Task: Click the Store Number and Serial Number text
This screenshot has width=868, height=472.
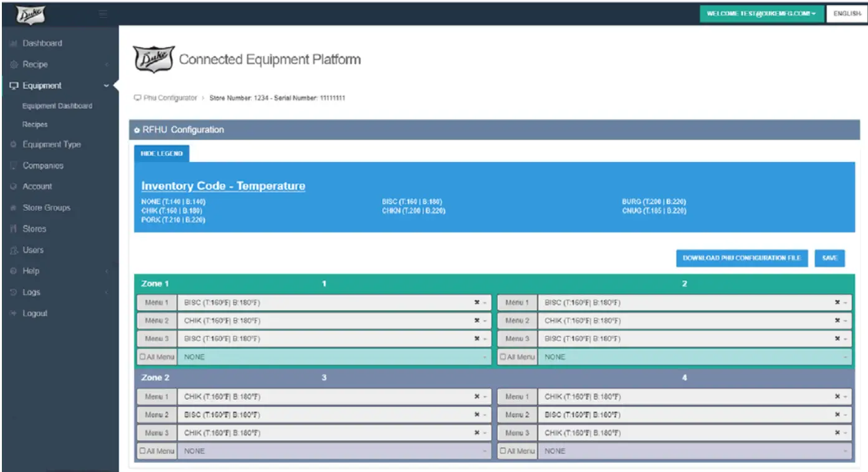Action: (x=278, y=98)
